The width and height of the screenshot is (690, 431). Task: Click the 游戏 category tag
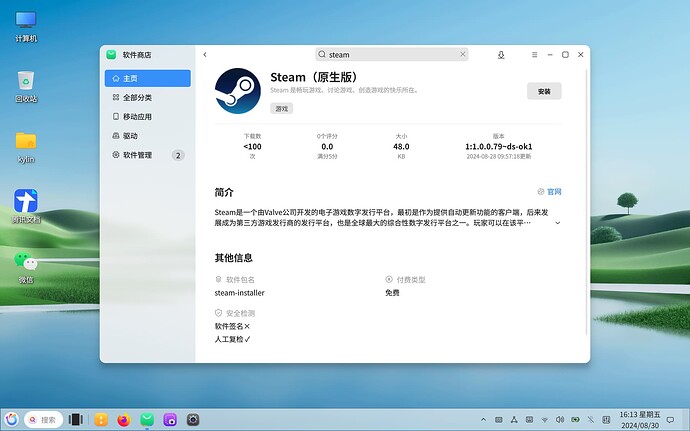(282, 108)
